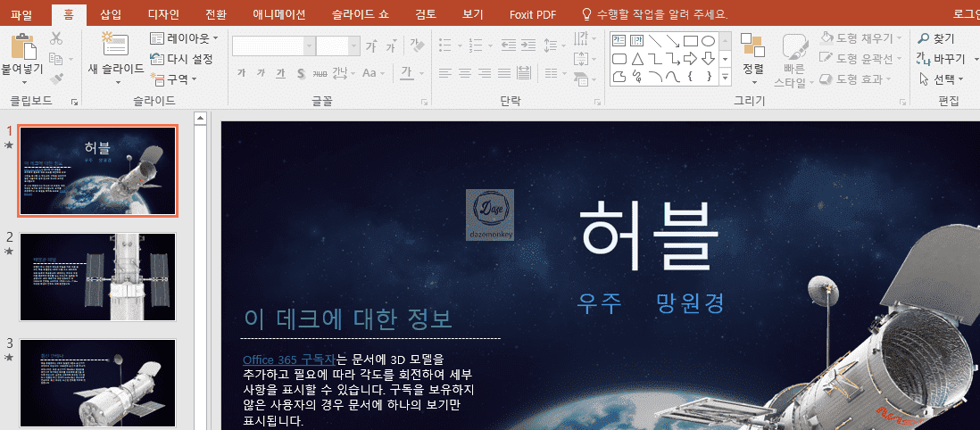980x430 pixels.
Task: Expand the shapes gallery more arrow
Action: (x=726, y=76)
